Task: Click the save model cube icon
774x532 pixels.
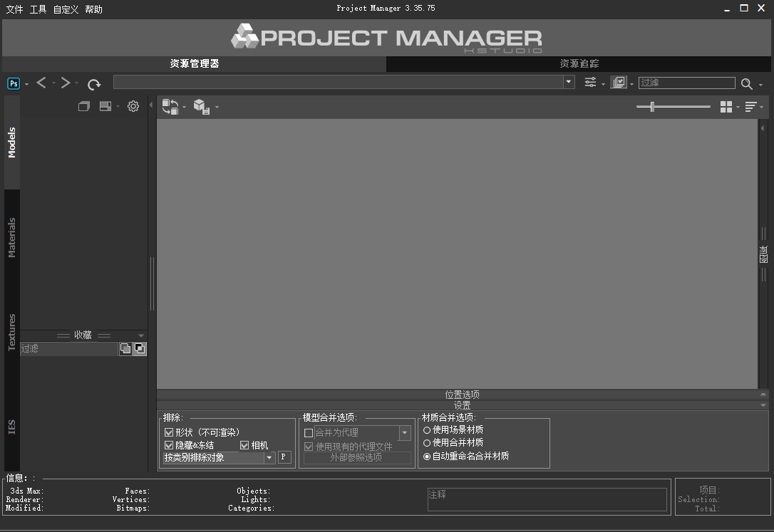Action: pos(202,107)
